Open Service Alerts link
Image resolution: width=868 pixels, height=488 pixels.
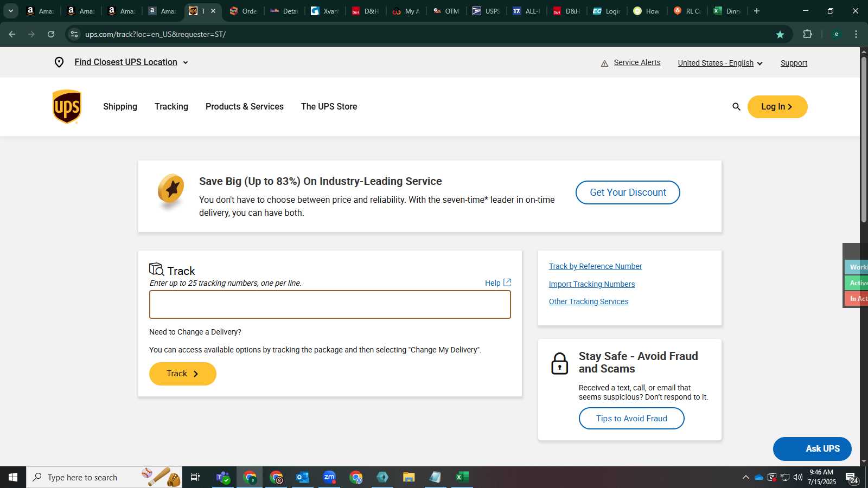[637, 62]
